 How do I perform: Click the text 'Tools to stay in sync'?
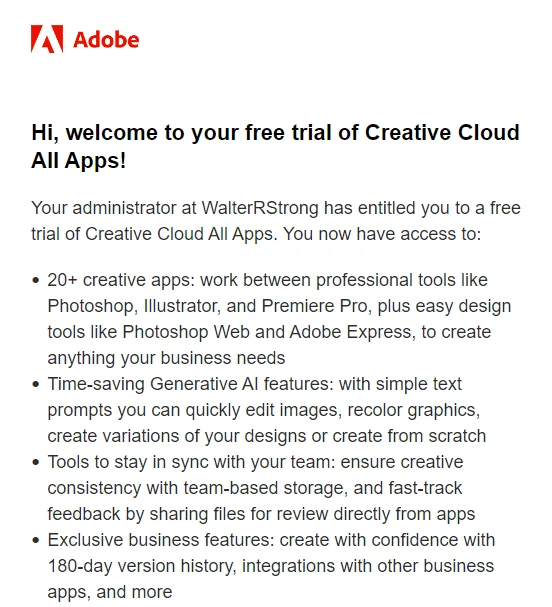tap(128, 462)
